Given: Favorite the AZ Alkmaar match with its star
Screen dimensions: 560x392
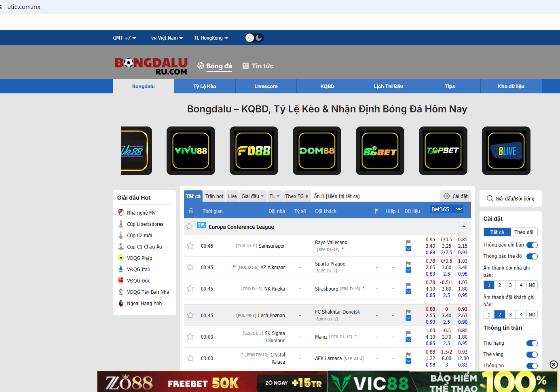Looking at the screenshot, I should click(x=190, y=267).
